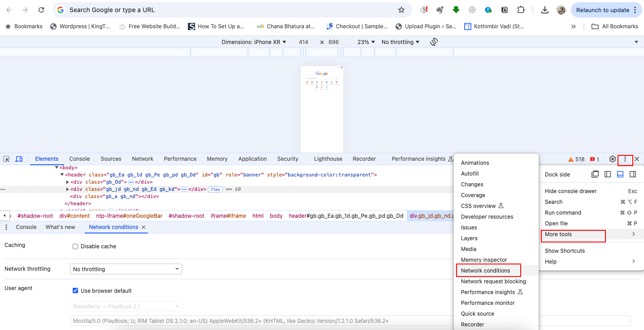Open device toolbar more options arrow
The height and width of the screenshot is (330, 644).
(x=636, y=42)
